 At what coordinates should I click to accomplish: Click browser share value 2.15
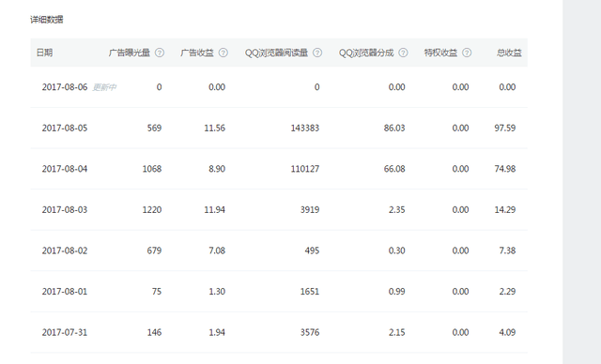coord(396,332)
